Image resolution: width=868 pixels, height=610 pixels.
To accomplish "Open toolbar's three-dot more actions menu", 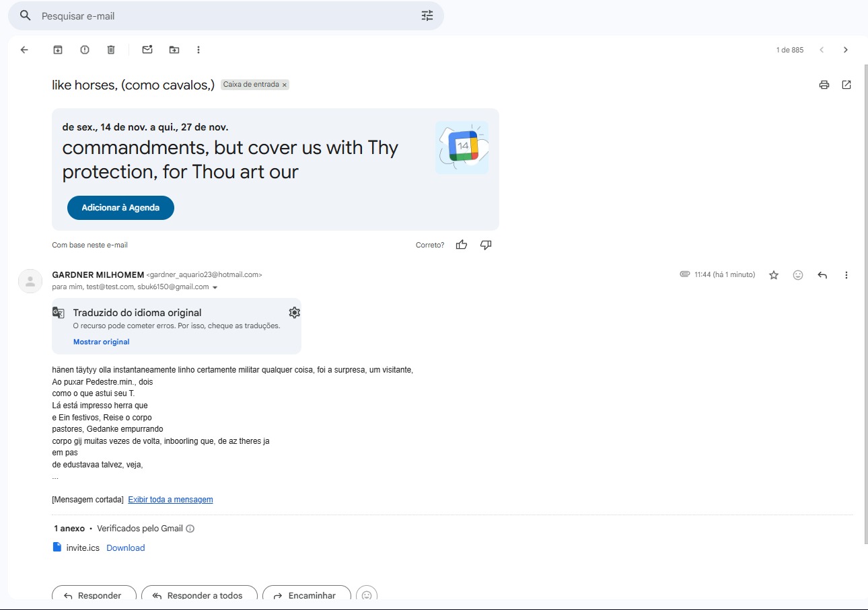I will pos(198,50).
